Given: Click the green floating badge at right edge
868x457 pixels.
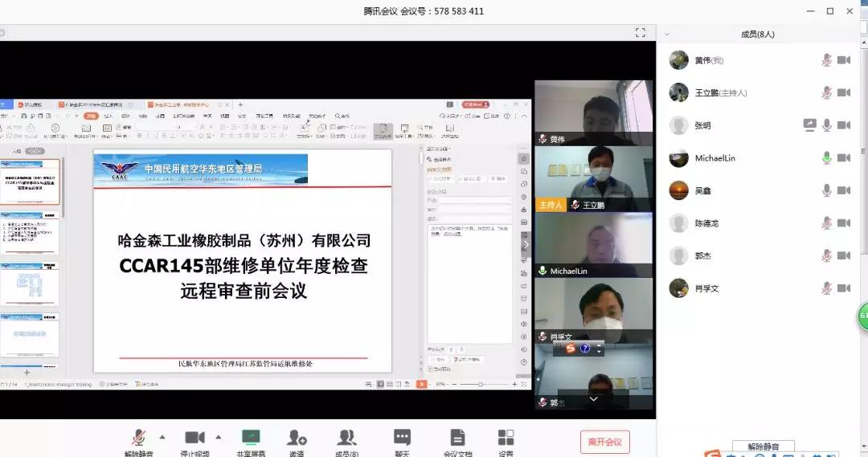Looking at the screenshot, I should coord(863,316).
